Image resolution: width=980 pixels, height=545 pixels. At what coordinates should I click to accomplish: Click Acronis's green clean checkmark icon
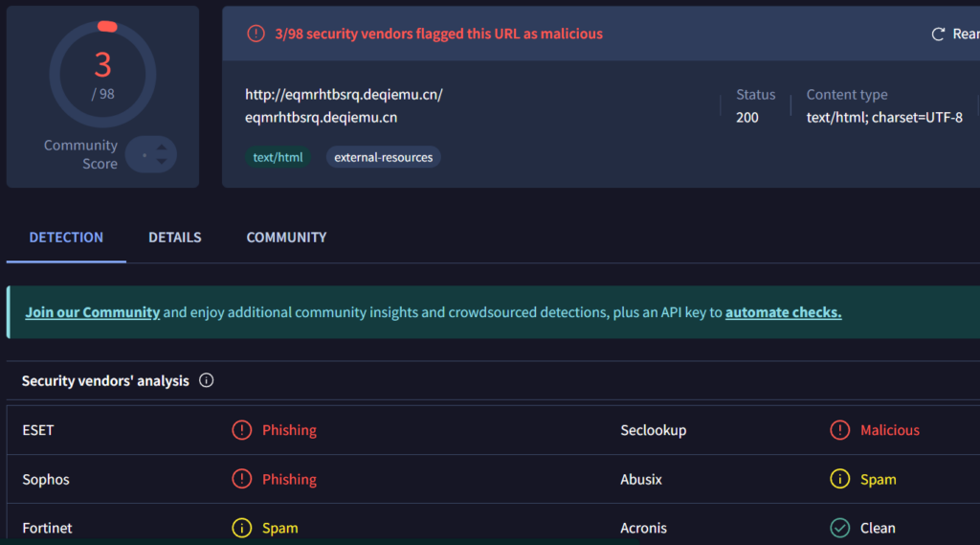pyautogui.click(x=839, y=528)
